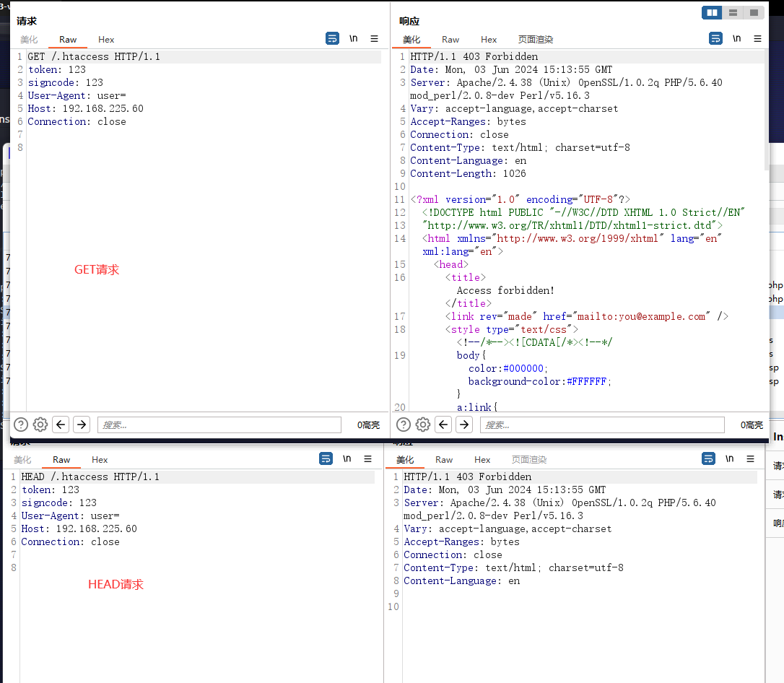784x683 pixels.
Task: Switch GET response to Hex tab
Action: [x=489, y=40]
